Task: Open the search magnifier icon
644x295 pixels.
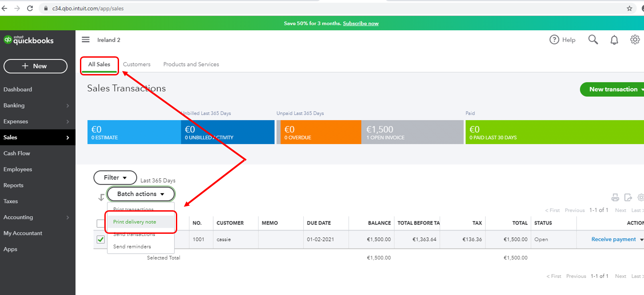Action: tap(593, 39)
